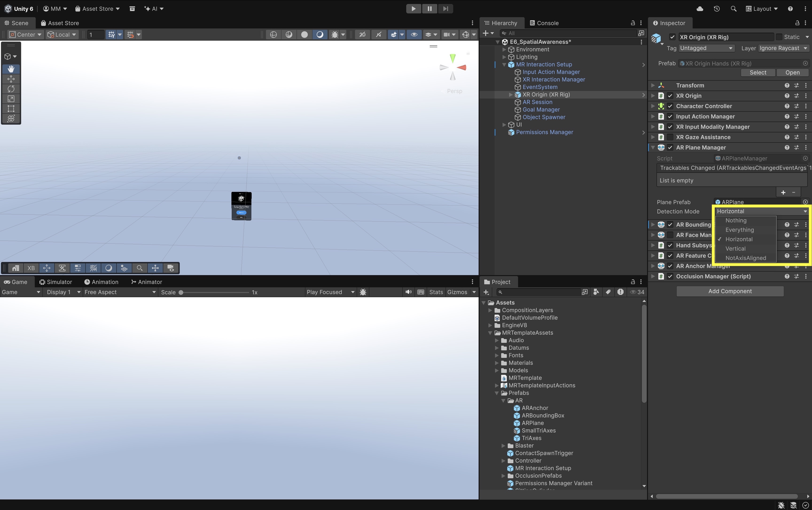Toggle the Static checkbox

779,37
